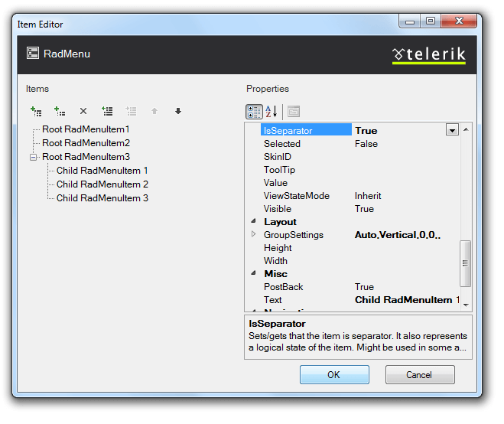This screenshot has width=504, height=424.
Task: Select the Width property row
Action: coord(360,260)
